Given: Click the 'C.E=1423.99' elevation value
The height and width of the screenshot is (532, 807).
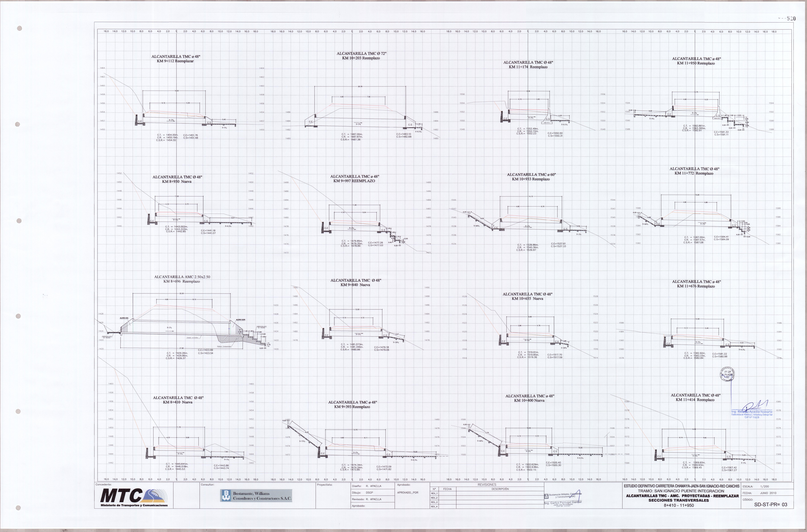Looking at the screenshot, I should click(x=206, y=350).
